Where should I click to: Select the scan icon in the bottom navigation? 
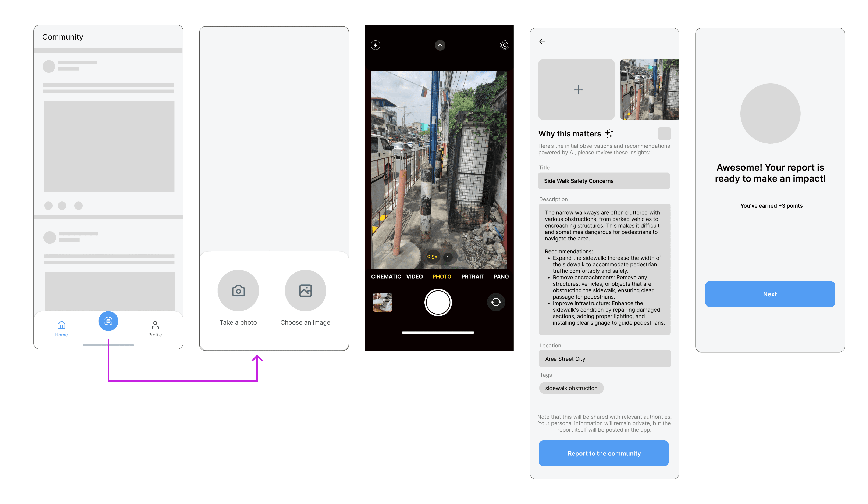108,321
